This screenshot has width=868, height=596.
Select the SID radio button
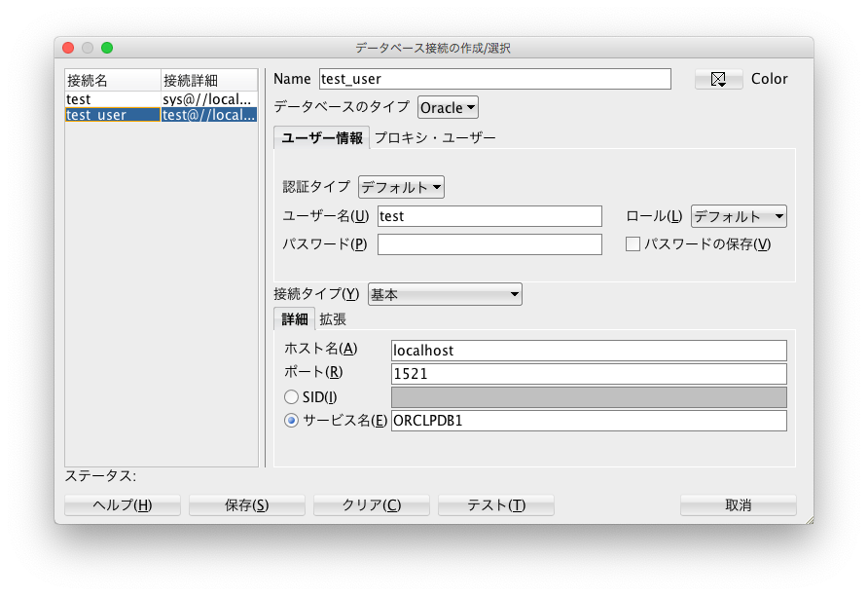[291, 397]
